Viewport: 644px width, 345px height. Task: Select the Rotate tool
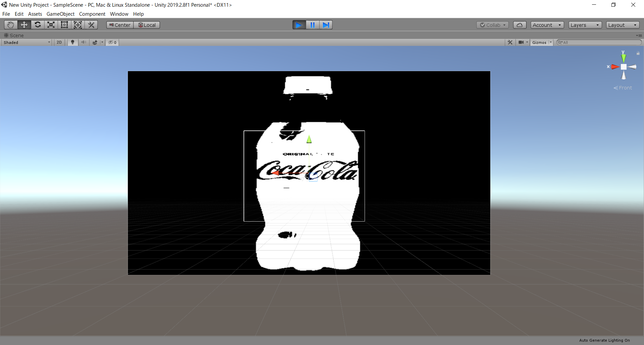(38, 25)
